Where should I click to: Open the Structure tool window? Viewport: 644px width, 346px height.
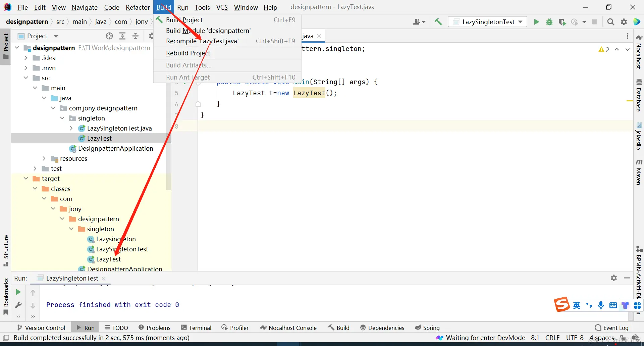click(6, 250)
